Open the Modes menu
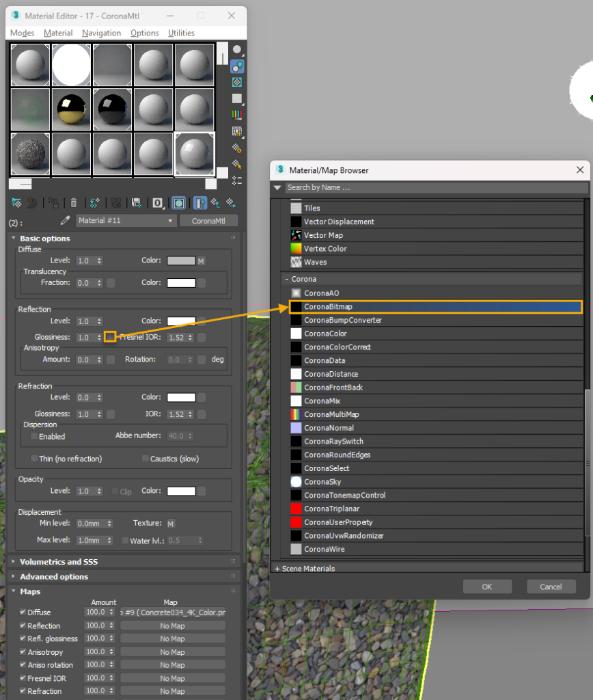 click(x=23, y=33)
